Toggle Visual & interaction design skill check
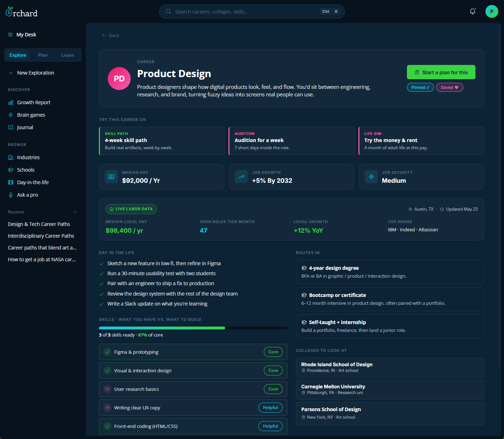Image resolution: width=504 pixels, height=439 pixels. click(107, 370)
